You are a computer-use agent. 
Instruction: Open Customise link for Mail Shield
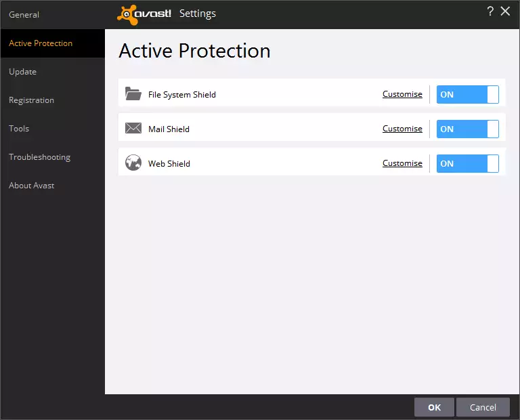402,129
